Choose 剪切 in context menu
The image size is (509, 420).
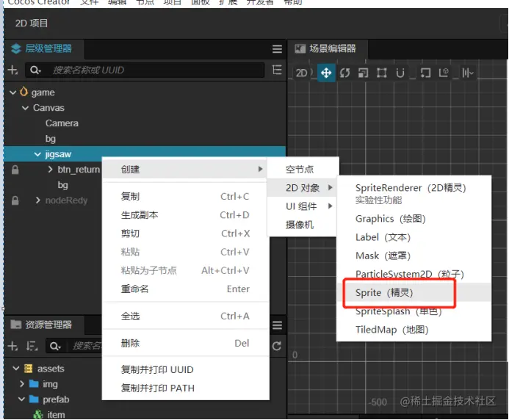click(185, 233)
